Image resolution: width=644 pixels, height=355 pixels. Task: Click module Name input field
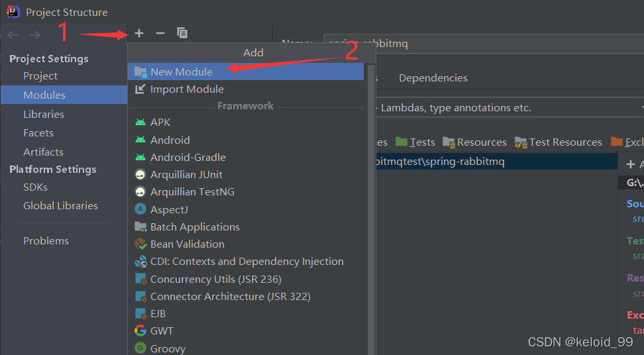point(484,44)
